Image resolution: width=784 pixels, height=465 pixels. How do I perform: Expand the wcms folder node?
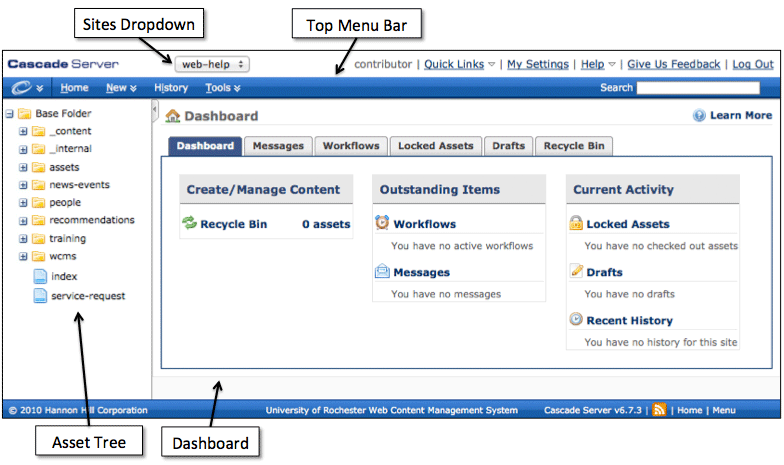click(23, 256)
